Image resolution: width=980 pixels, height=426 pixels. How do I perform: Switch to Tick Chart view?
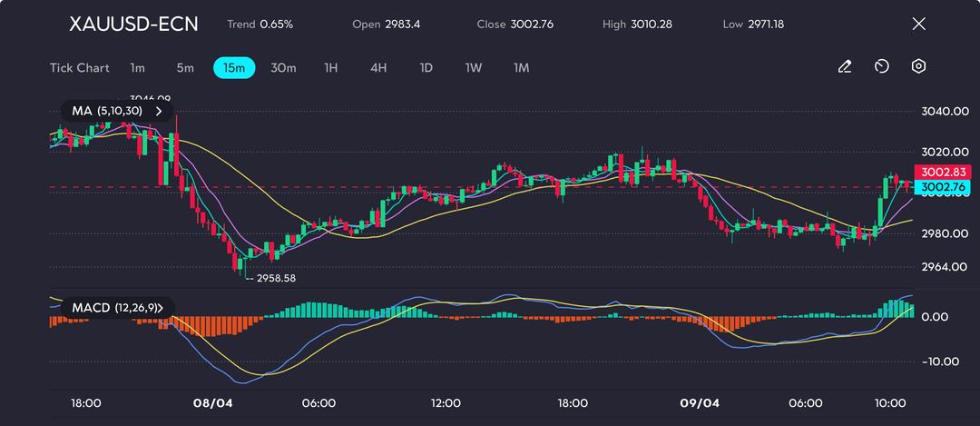[x=79, y=68]
